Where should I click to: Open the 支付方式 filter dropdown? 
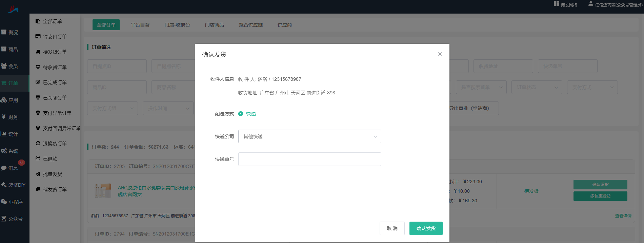(x=592, y=87)
